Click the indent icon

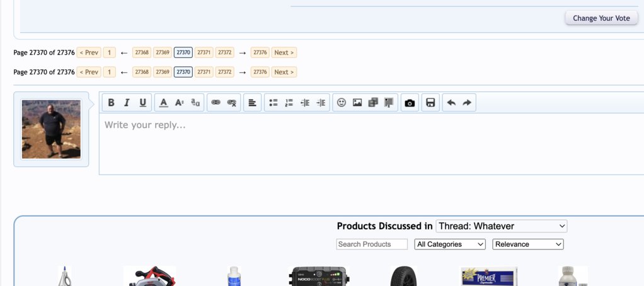321,103
